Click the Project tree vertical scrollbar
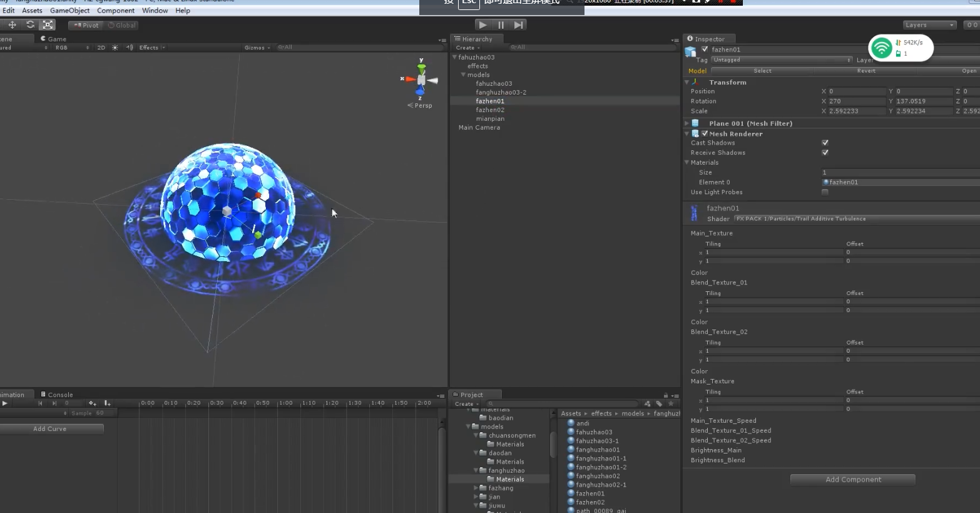Viewport: 980px width, 513px height. tap(553, 443)
